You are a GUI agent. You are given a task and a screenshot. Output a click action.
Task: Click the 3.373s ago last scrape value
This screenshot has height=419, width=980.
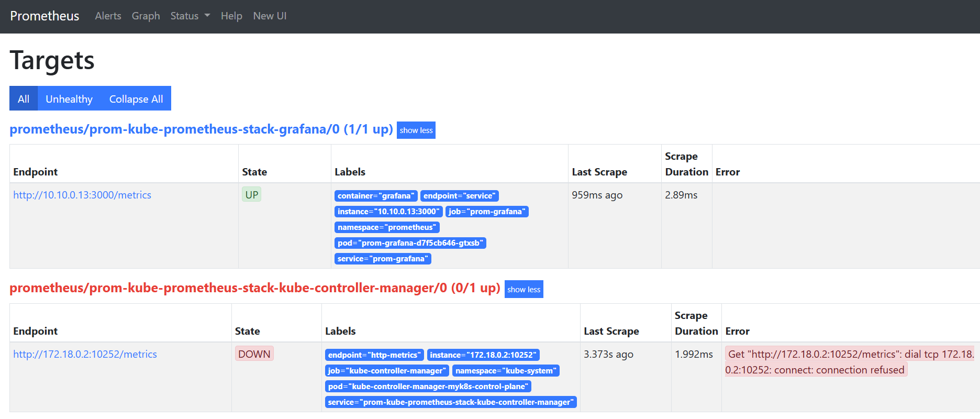[608, 354]
